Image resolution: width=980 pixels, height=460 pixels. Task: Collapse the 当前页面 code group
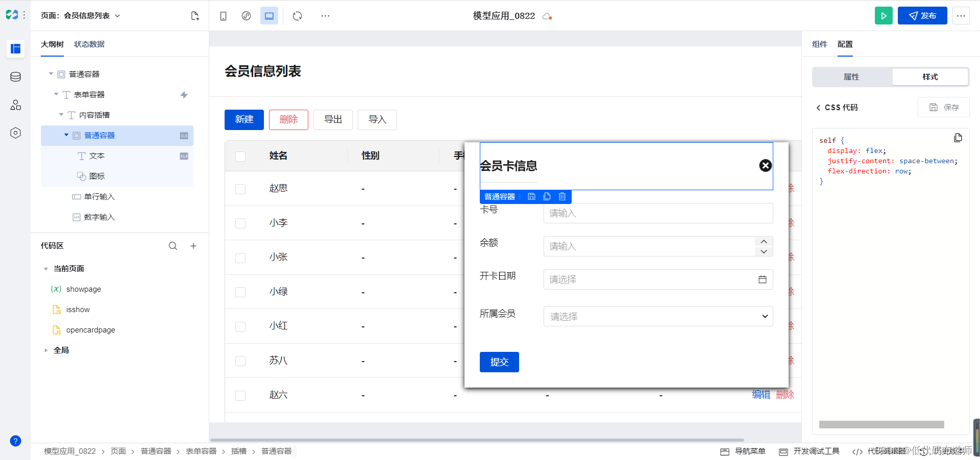click(46, 269)
